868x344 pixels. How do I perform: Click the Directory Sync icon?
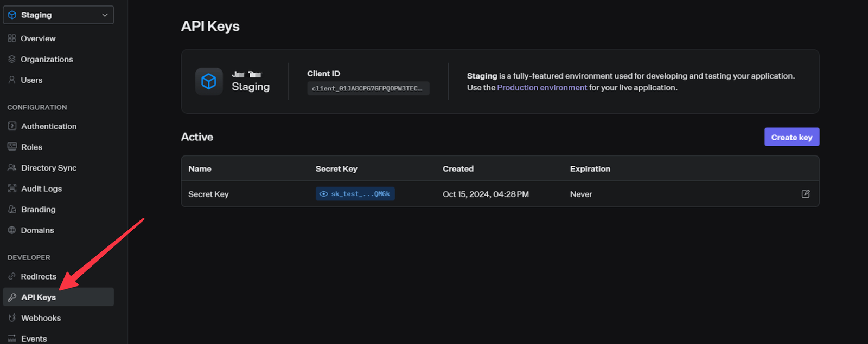pos(12,168)
